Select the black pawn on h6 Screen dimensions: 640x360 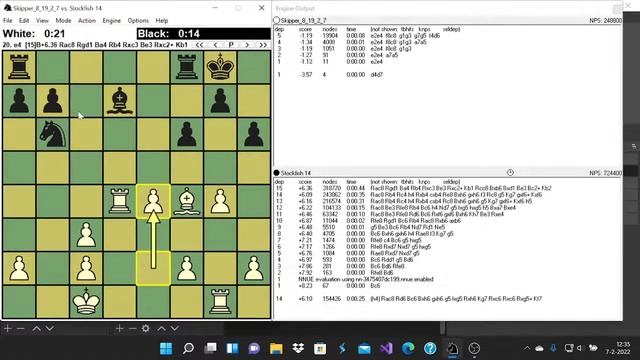pos(253,134)
